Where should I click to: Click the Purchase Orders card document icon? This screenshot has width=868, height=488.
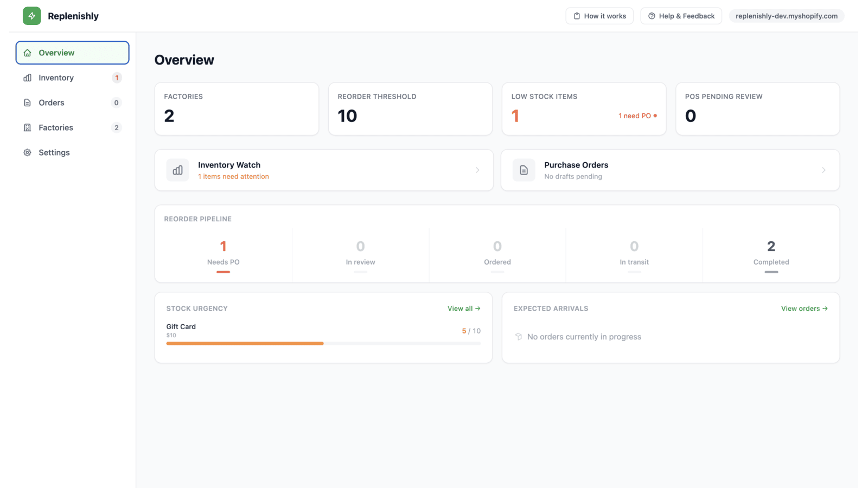tap(524, 170)
